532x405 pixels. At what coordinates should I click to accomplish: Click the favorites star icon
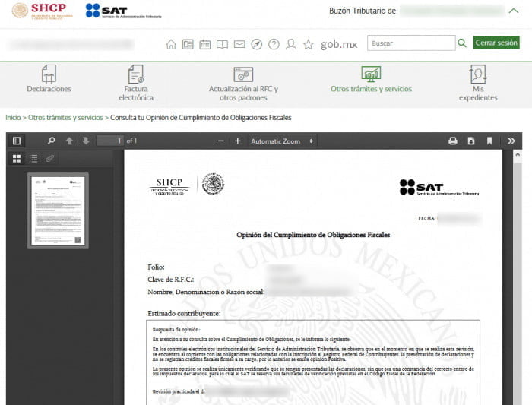click(308, 44)
